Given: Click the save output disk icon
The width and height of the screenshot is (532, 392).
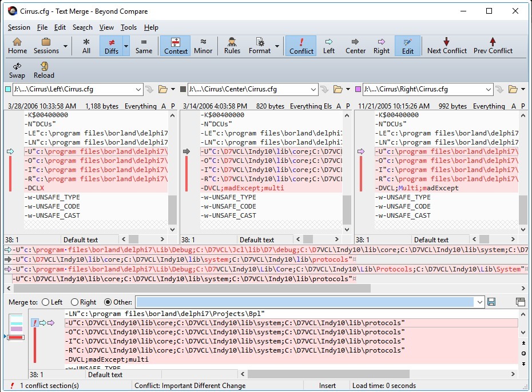Looking at the screenshot, I should click(491, 302).
